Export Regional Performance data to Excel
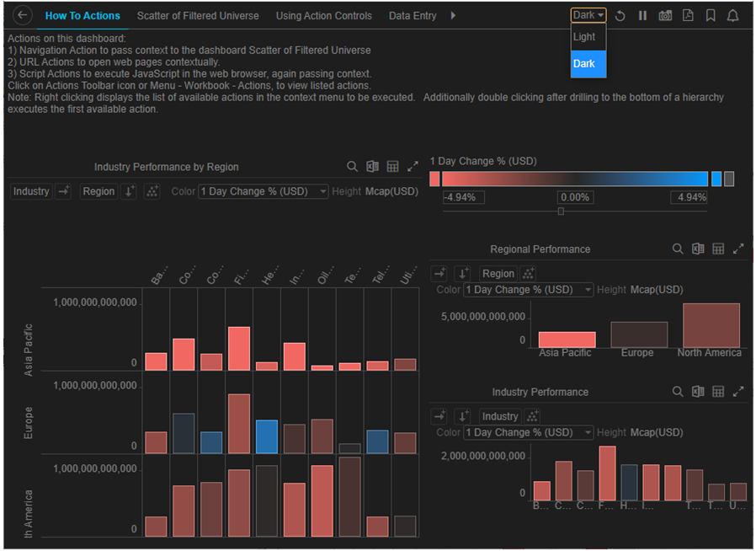Image resolution: width=756 pixels, height=551 pixels. (x=697, y=249)
